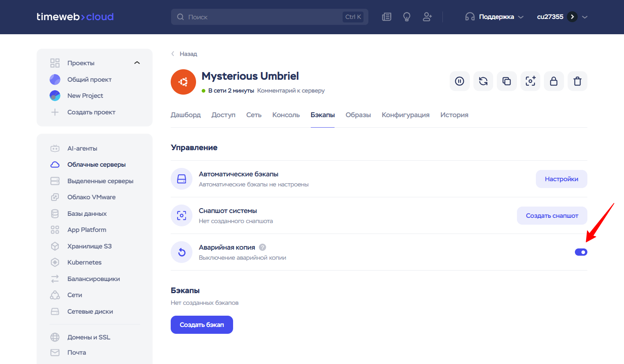Click the reboot server icon
The image size is (624, 364).
pos(483,81)
